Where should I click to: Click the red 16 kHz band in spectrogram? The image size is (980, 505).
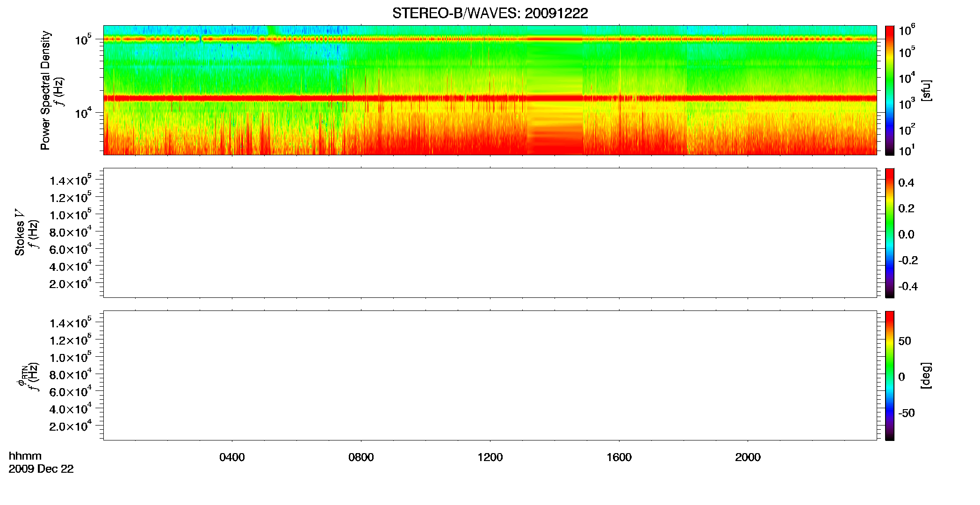[490, 98]
